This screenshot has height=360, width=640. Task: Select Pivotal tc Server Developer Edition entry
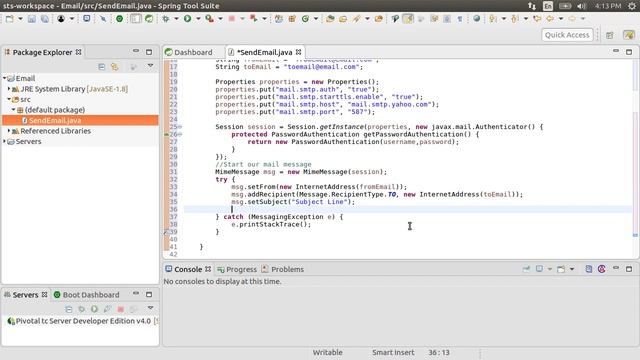point(83,321)
